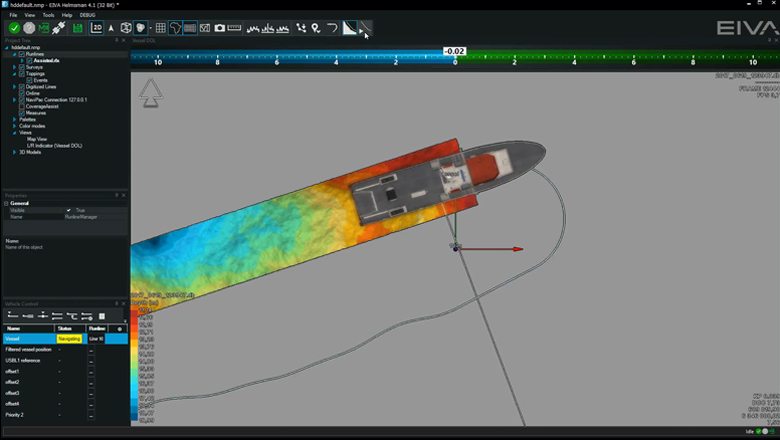
Task: Click the second Vehicle Control toolbar icon
Action: coord(28,316)
